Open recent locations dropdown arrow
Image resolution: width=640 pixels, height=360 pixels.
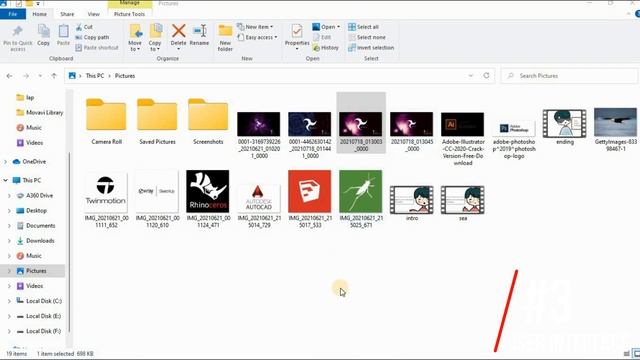click(40, 76)
